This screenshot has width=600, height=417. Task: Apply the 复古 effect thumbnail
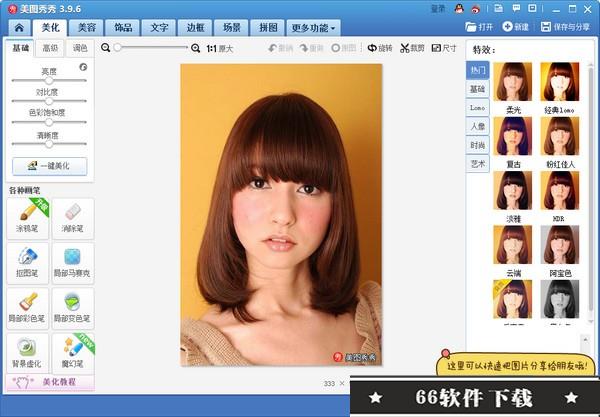pos(513,136)
